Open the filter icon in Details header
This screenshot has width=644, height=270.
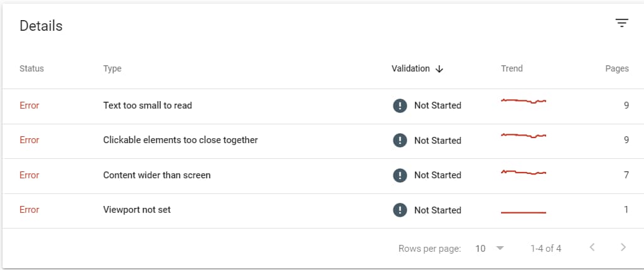coord(622,23)
